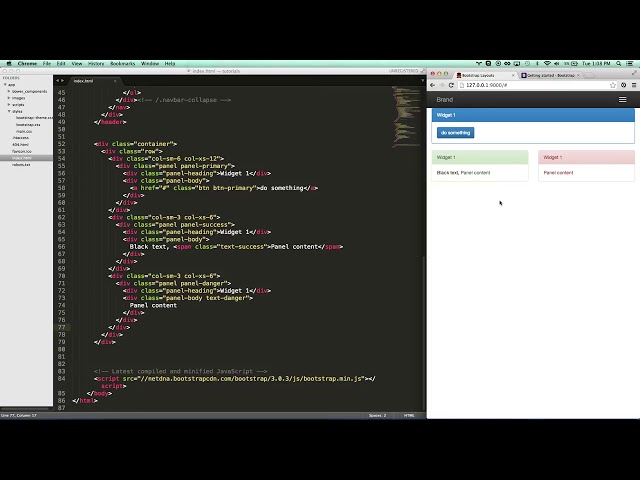Open favicon.ico in sidebar

click(x=22, y=151)
